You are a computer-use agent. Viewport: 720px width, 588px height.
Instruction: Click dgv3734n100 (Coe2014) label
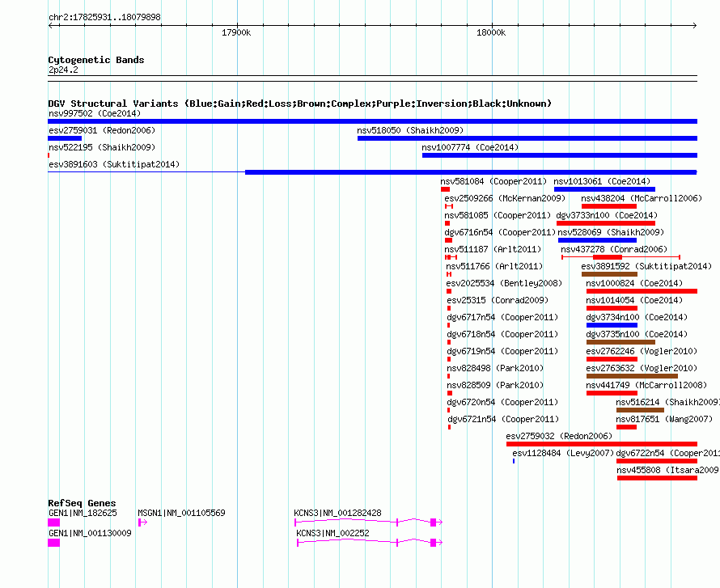637,317
